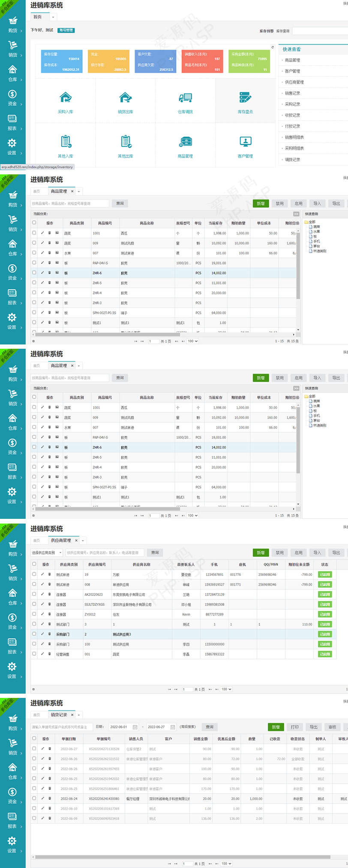348x868 pixels.
Task: Open 其他入库 clipboard icon on the dashboard
Action: (65, 141)
